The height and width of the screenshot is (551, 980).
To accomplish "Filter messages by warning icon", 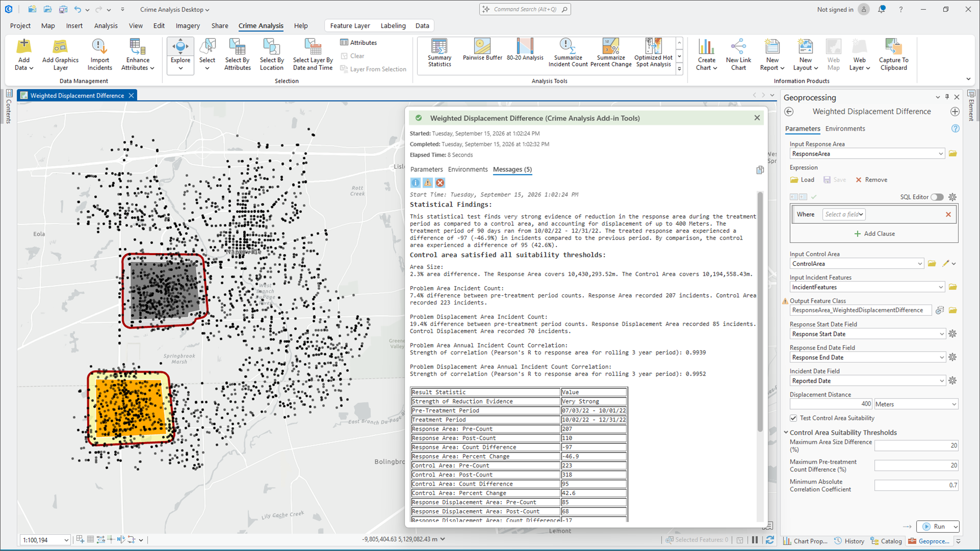I will pos(428,183).
